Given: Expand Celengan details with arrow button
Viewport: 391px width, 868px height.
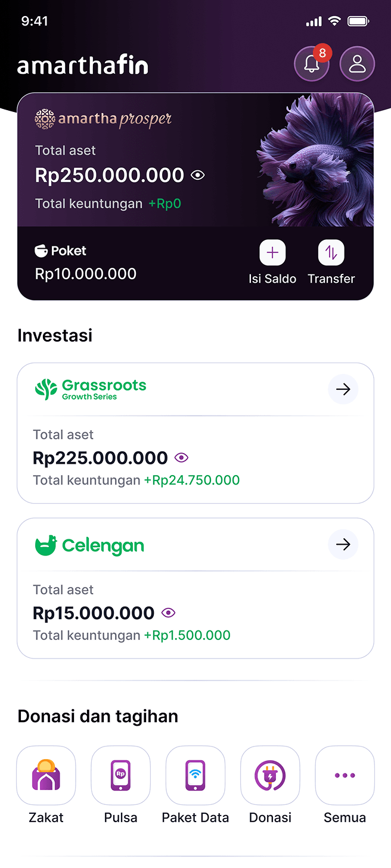Looking at the screenshot, I should click(x=343, y=545).
